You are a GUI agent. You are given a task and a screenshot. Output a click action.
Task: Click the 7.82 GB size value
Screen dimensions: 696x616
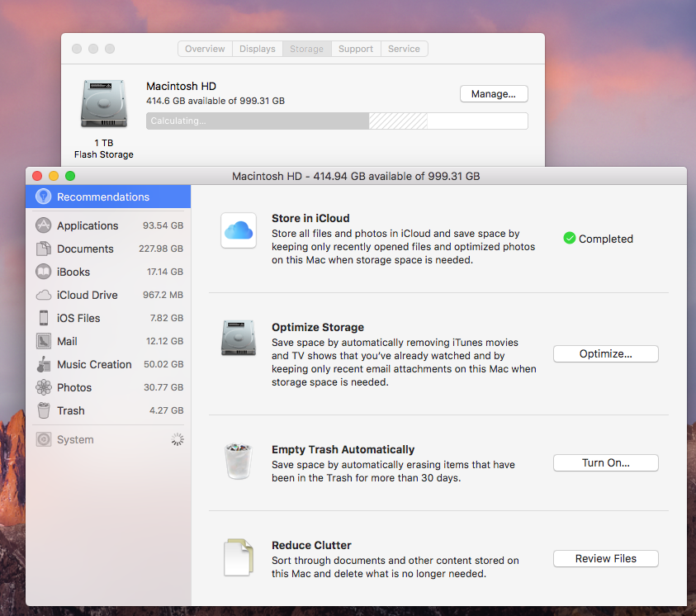point(167,318)
